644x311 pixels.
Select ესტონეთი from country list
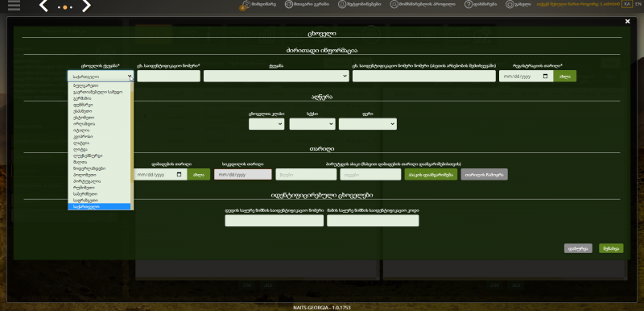99,118
